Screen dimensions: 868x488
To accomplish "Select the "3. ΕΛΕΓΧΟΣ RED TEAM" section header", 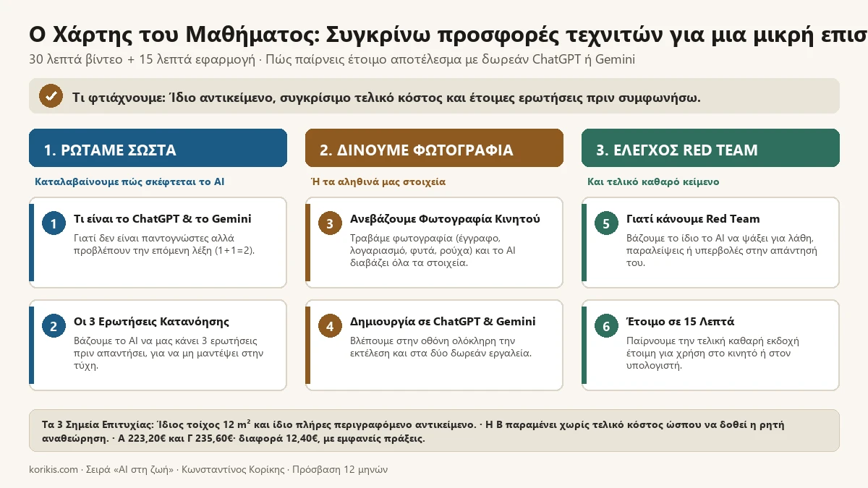I will pyautogui.click(x=710, y=148).
